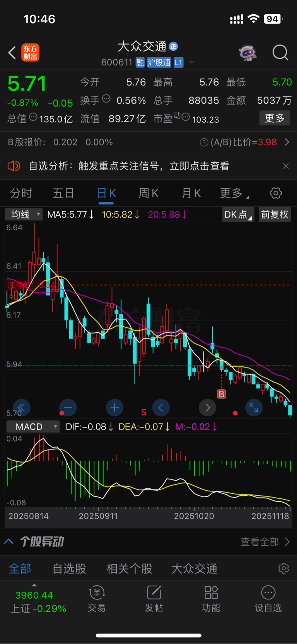Tap the battery indicator in status bar
Image resolution: width=297 pixels, height=644 pixels.
point(273,19)
